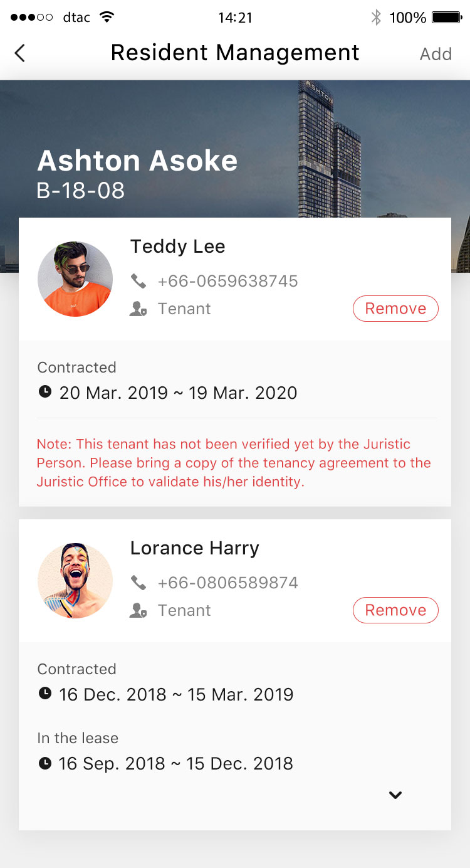Screen dimensions: 470x868
Task: Tap clock icon next to 20 Mar. 2019
Action: (x=44, y=393)
